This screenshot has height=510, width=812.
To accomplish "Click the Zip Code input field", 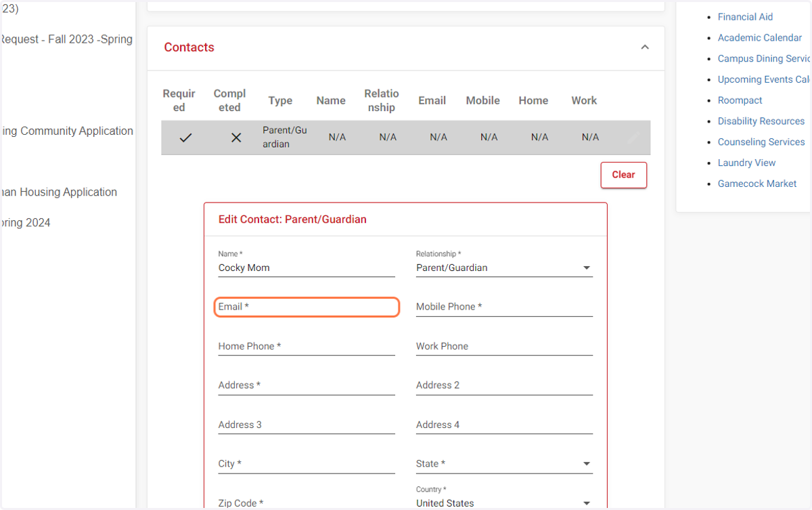I will [x=307, y=503].
